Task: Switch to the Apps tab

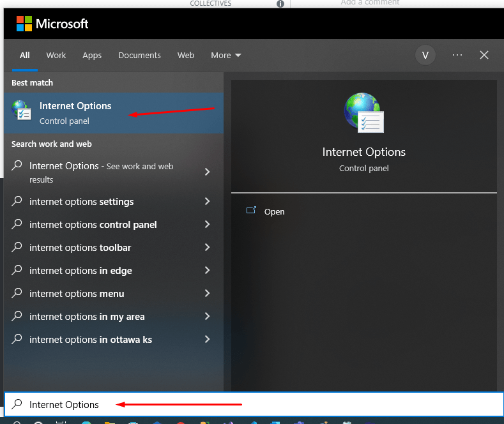Action: (x=92, y=56)
